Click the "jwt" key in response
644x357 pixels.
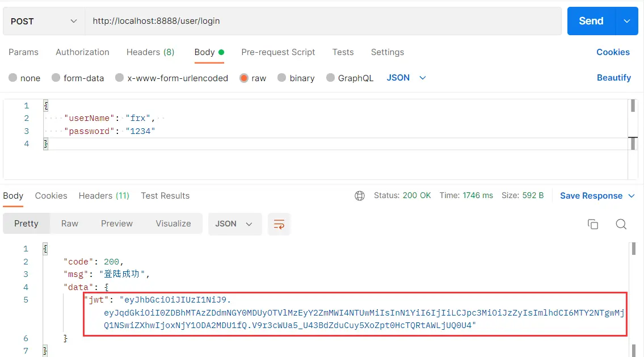pos(96,300)
